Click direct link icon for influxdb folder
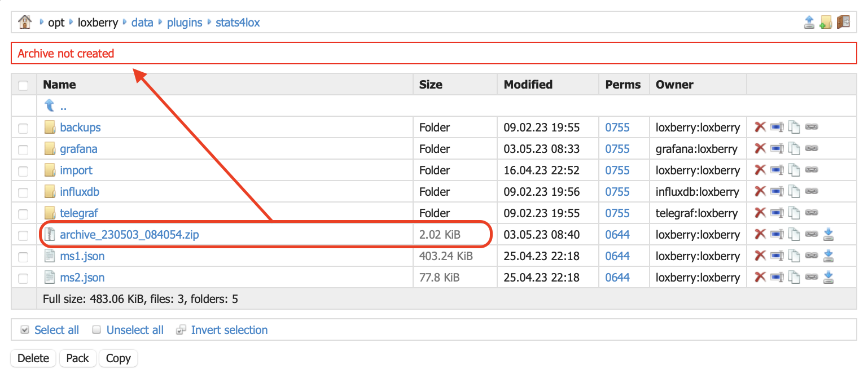Image resolution: width=868 pixels, height=378 pixels. 812,192
